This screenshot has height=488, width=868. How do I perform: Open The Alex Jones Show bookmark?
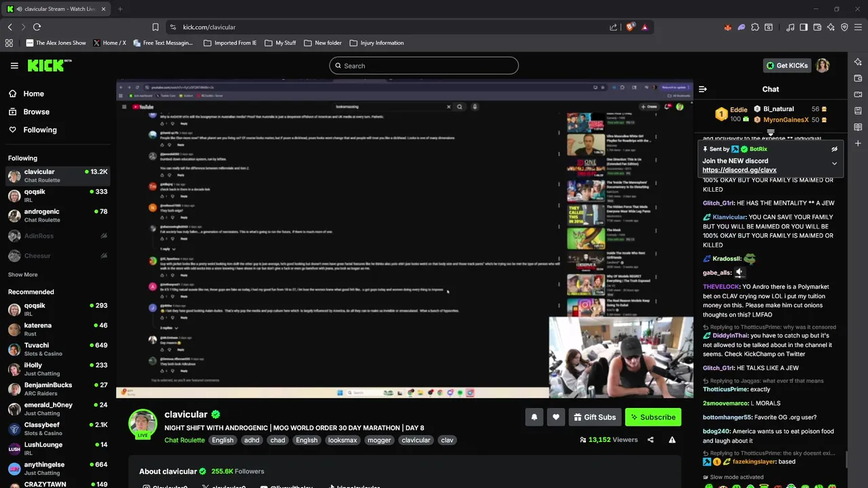tap(56, 43)
